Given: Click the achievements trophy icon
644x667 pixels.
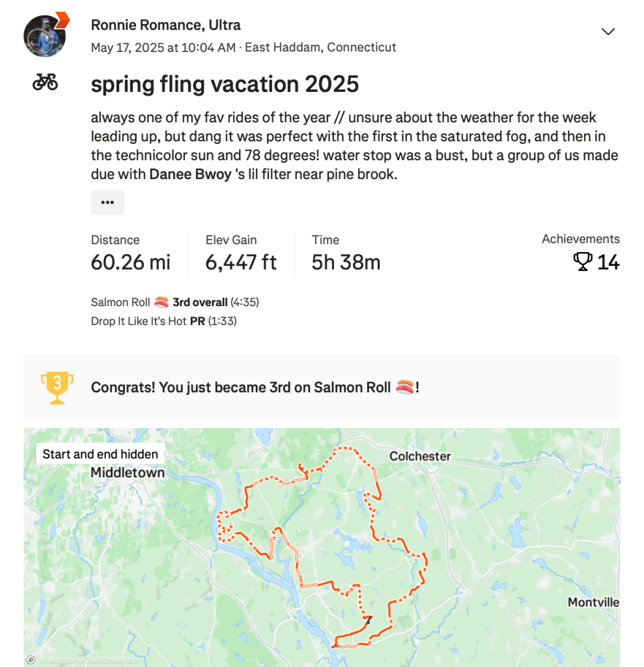Looking at the screenshot, I should coord(582,262).
